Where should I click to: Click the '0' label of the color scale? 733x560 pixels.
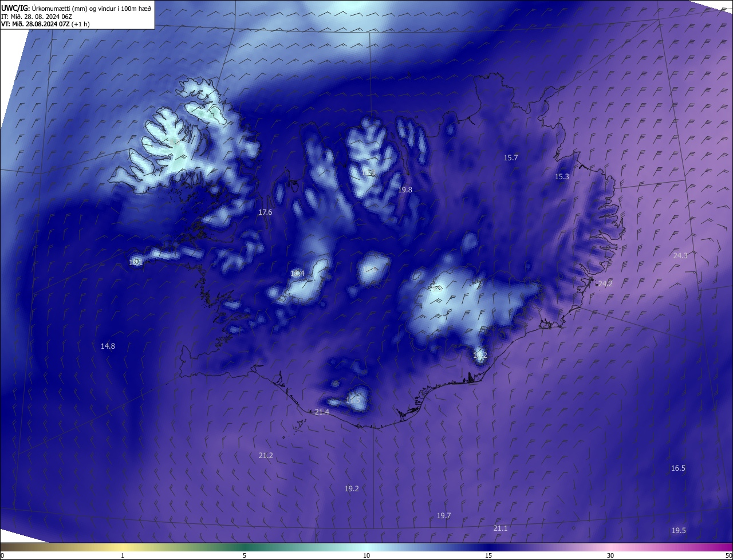coord(2,556)
